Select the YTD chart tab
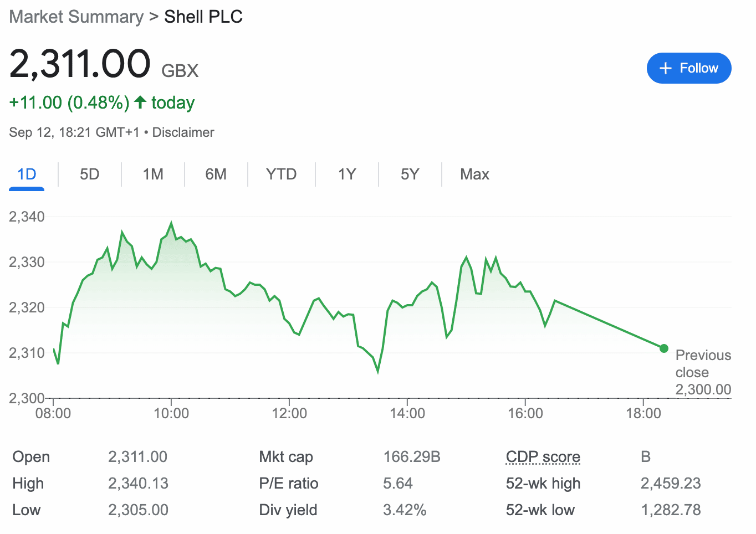 (x=282, y=174)
